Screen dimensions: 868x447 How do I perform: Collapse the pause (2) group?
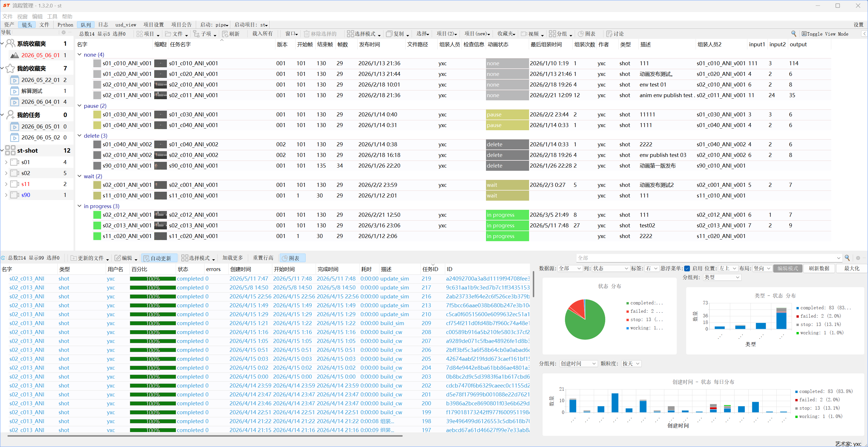point(80,106)
